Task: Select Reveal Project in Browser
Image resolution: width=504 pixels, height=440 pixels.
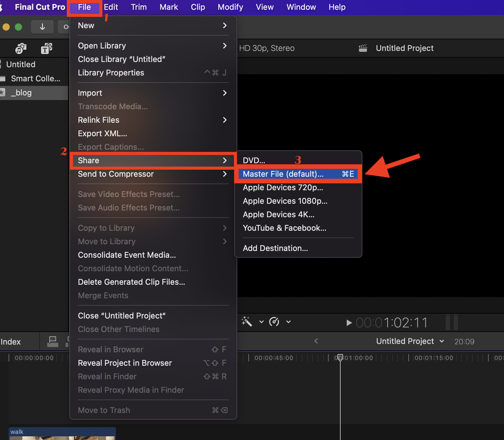Action: click(153, 363)
